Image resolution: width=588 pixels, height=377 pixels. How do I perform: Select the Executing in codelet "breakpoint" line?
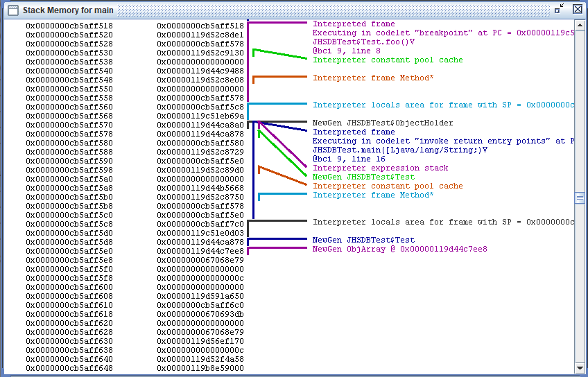tap(444, 33)
